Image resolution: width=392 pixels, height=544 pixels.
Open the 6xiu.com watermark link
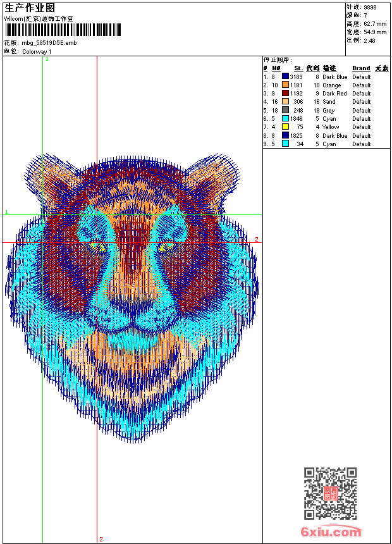(331, 532)
